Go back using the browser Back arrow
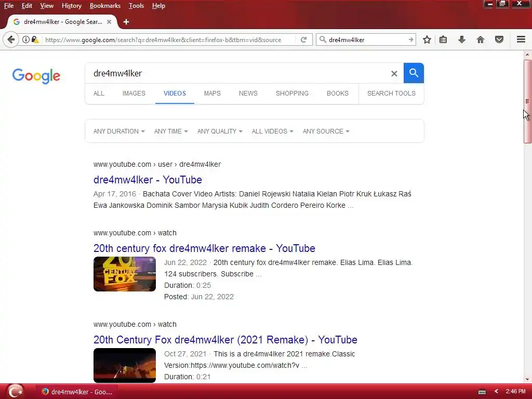The height and width of the screenshot is (399, 532). click(11, 39)
